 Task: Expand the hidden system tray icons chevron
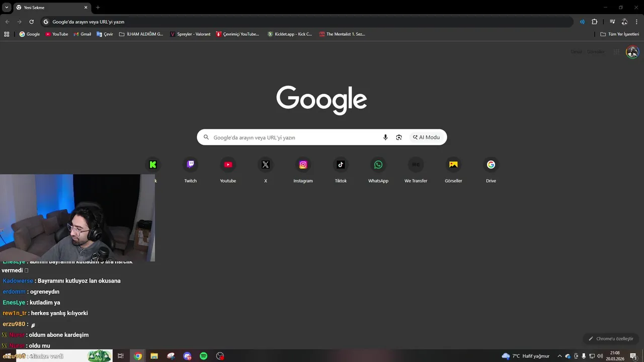[559, 356]
